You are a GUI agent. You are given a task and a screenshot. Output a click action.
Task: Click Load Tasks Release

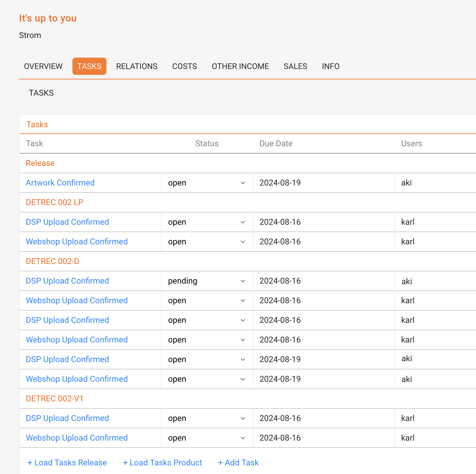coord(67,463)
